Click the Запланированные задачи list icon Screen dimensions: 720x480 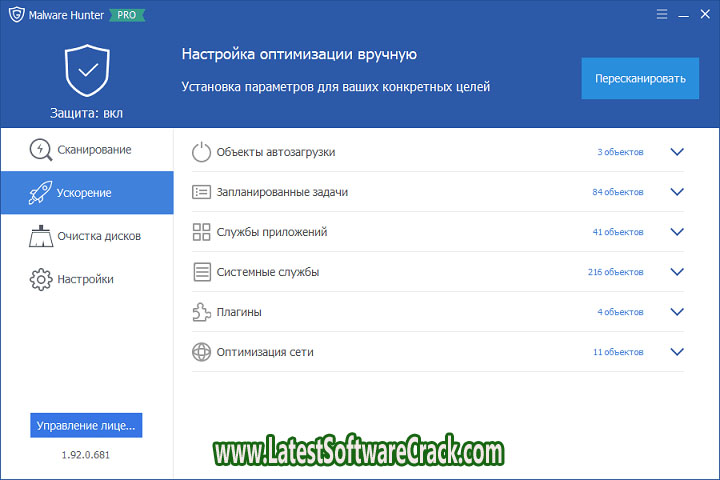tap(201, 192)
